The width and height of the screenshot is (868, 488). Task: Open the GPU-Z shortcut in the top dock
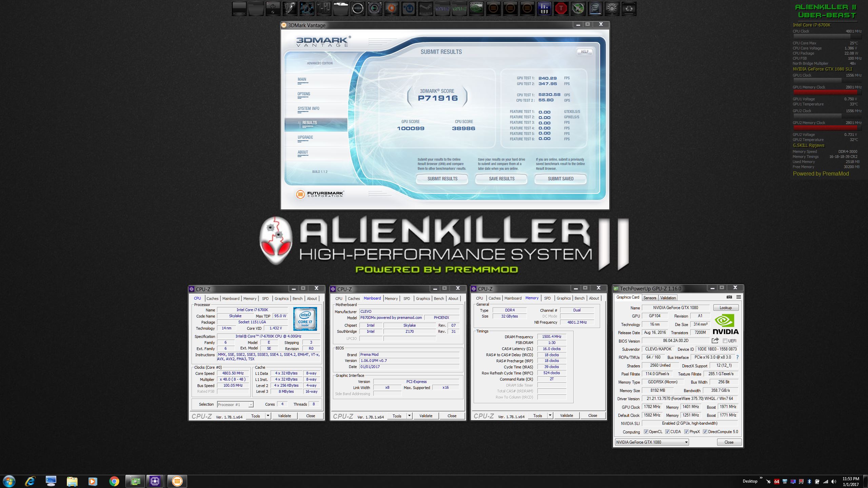(x=459, y=8)
